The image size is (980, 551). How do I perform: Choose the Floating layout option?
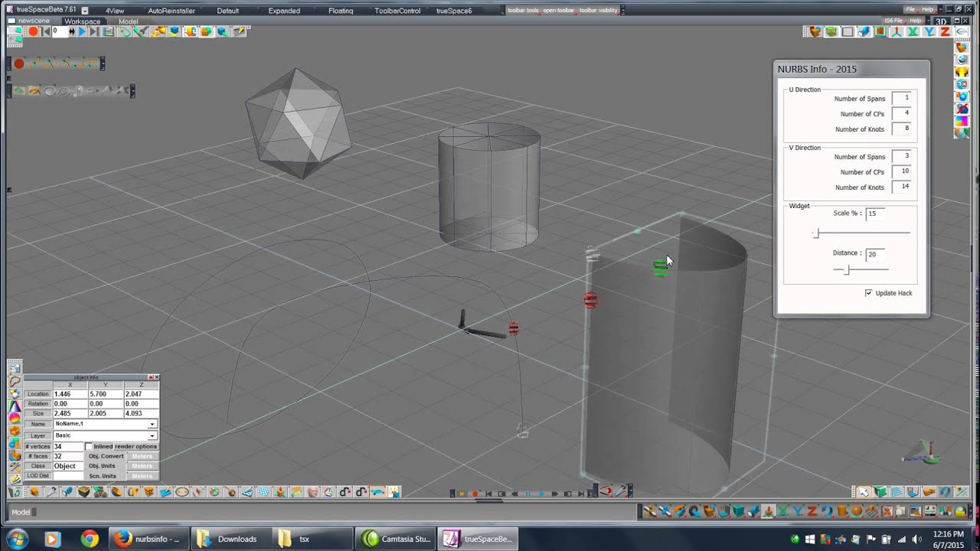(x=341, y=11)
